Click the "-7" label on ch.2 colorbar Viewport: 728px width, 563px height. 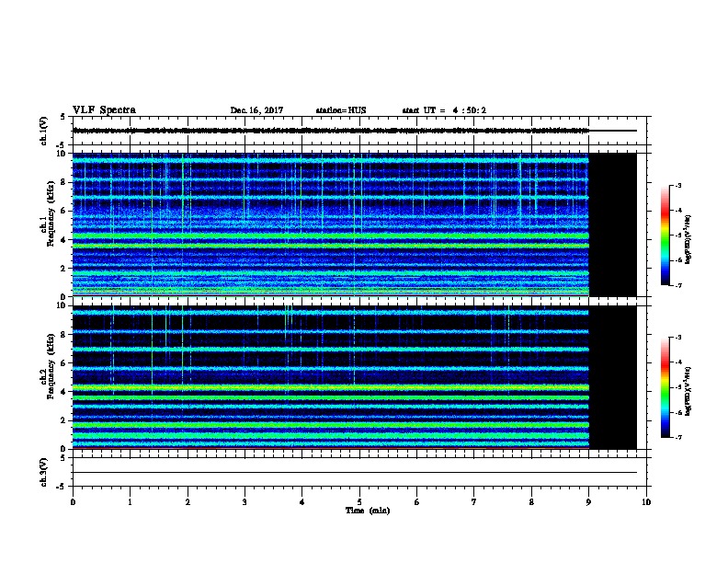677,438
